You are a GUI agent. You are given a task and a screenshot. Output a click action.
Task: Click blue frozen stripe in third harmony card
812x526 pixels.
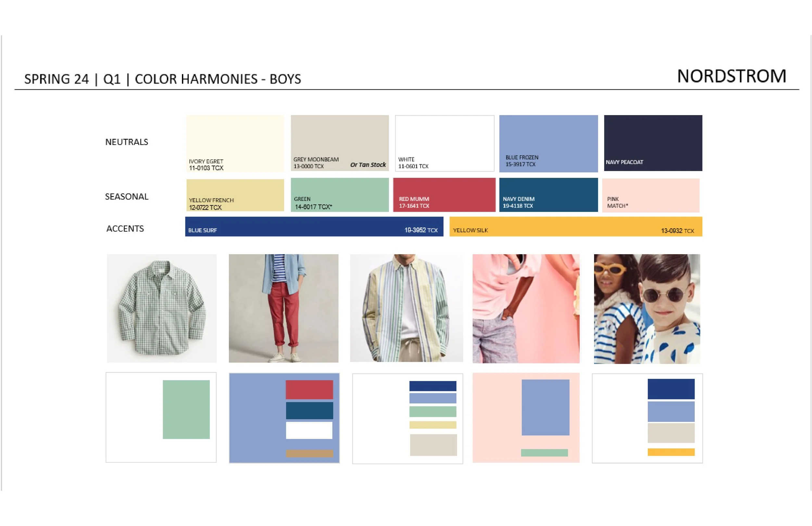(x=433, y=398)
